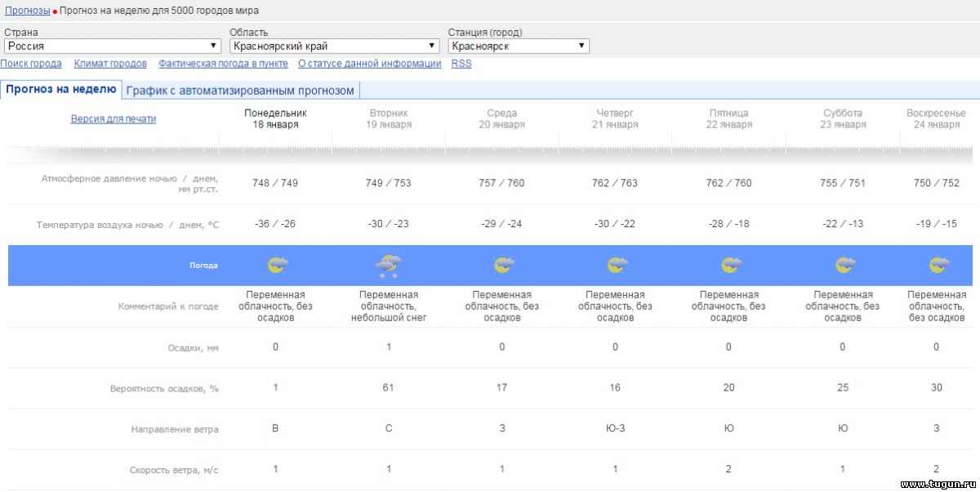The image size is (980, 492).
Task: Click the Осадки, мм row label
Action: (x=194, y=348)
